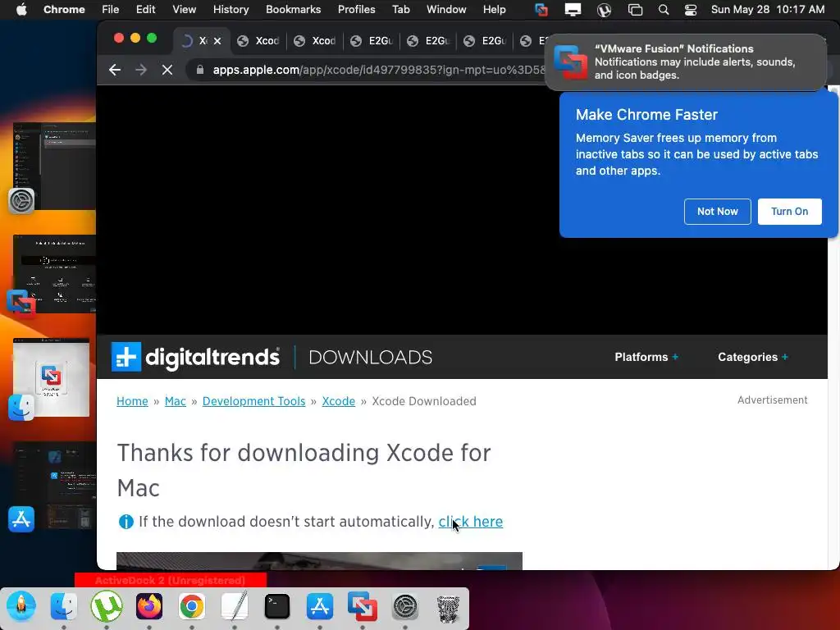Open Spotlight search in menu bar
Image resolution: width=840 pixels, height=630 pixels.
663,10
